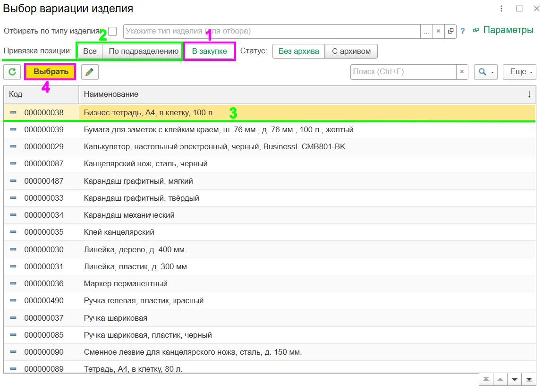Switch position binding to В закупке
Viewport: 543px width, 392px height.
[x=210, y=51]
